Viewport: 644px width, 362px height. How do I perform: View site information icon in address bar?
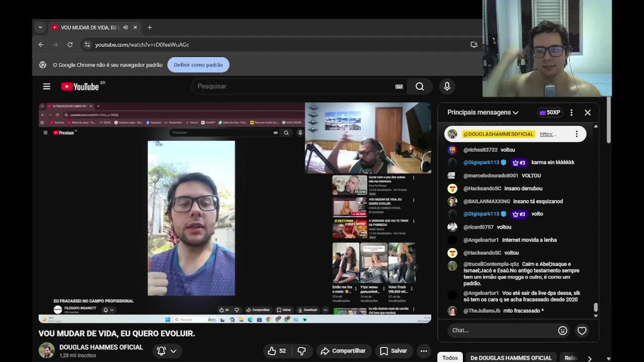[87, 45]
